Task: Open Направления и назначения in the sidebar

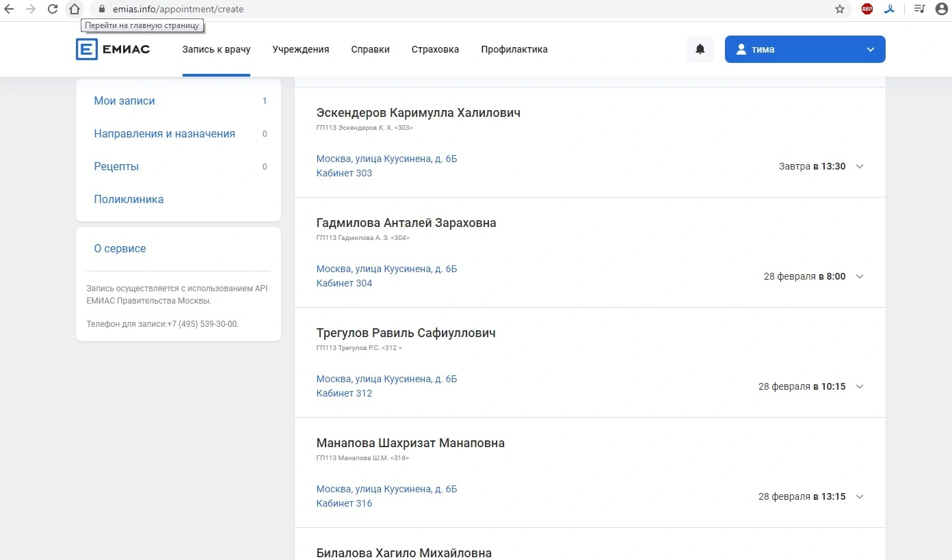Action: click(x=165, y=133)
